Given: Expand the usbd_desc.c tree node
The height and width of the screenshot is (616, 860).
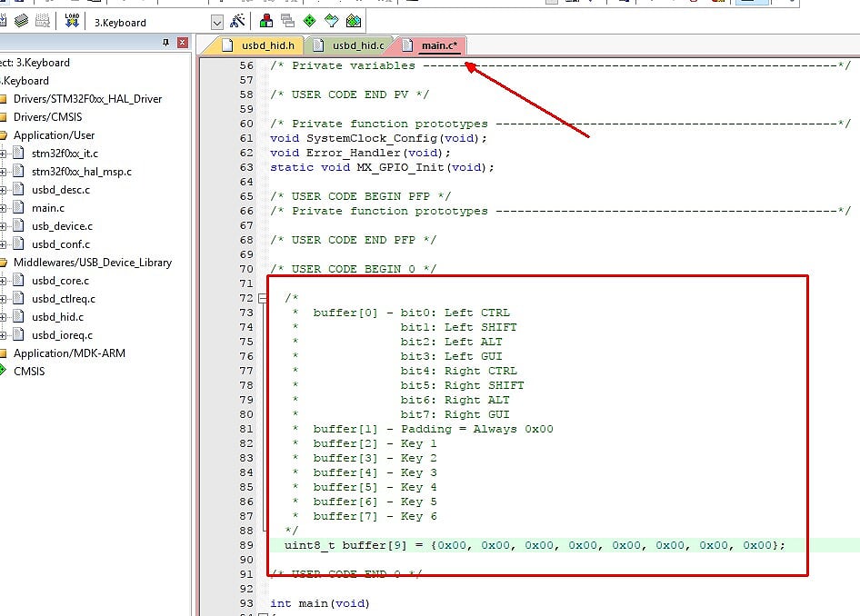Looking at the screenshot, I should [x=4, y=190].
